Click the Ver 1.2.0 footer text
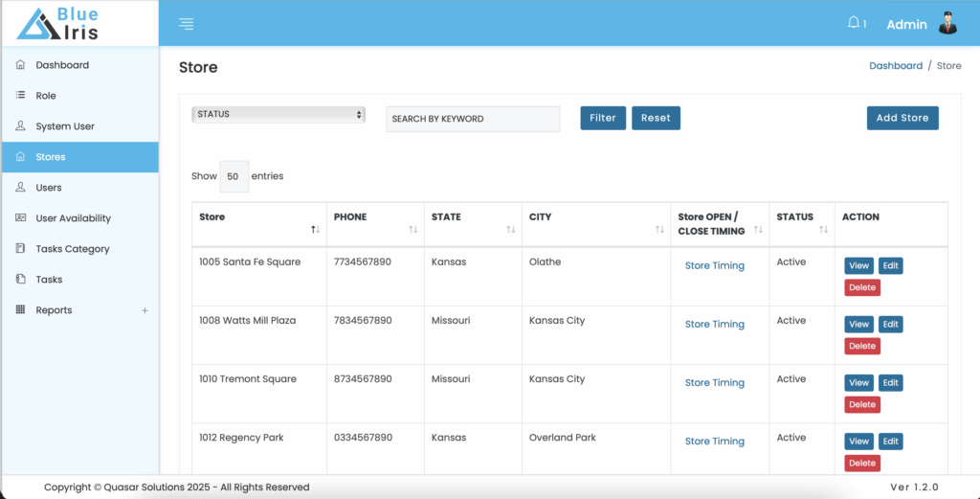 [914, 488]
